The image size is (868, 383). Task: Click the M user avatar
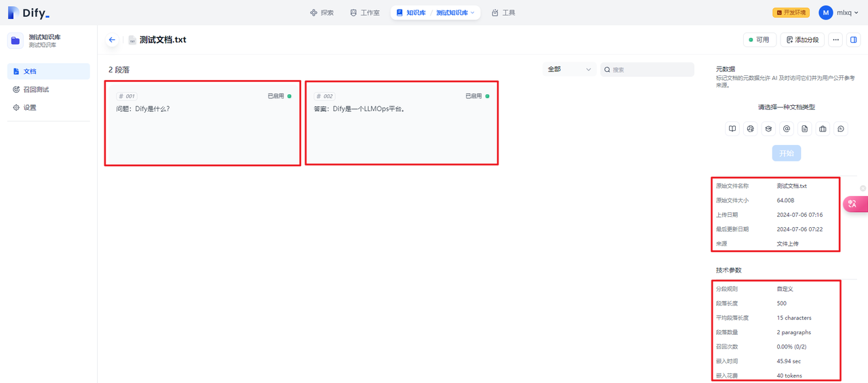click(x=825, y=12)
